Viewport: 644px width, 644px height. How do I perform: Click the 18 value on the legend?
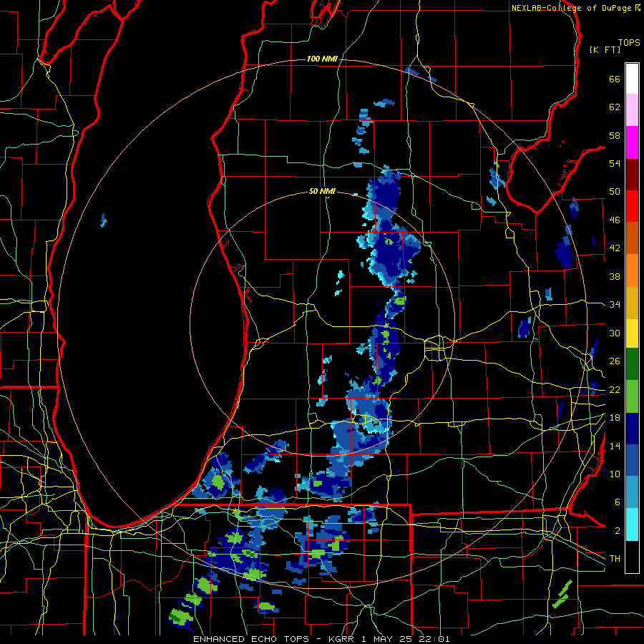(x=615, y=418)
